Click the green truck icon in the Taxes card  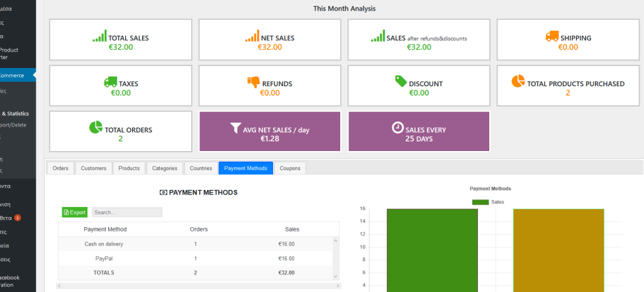click(111, 82)
